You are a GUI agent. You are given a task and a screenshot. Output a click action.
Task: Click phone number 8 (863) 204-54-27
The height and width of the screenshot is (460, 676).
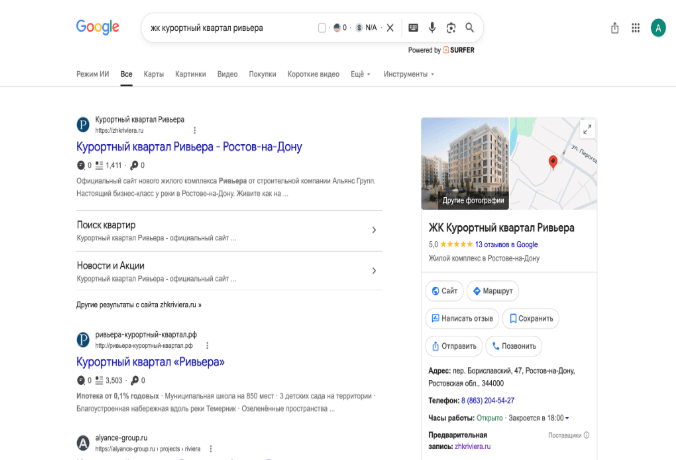pyautogui.click(x=488, y=401)
